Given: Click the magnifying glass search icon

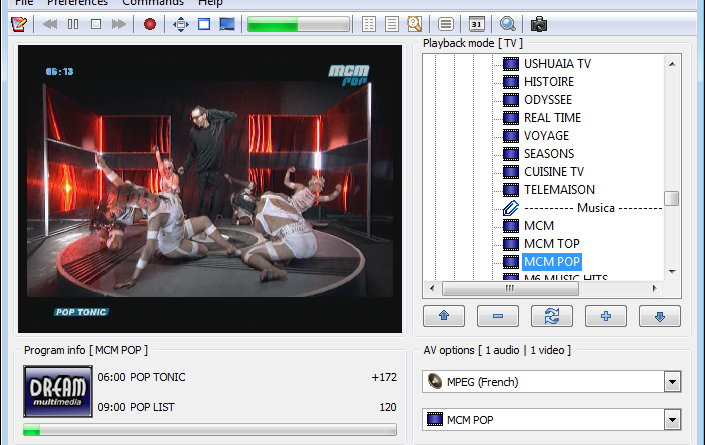Looking at the screenshot, I should (x=508, y=24).
